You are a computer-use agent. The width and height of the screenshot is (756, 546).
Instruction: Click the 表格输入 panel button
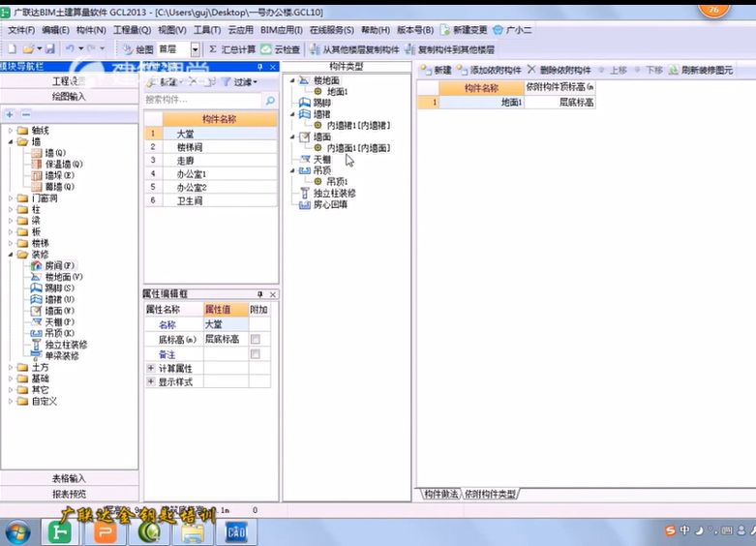pos(69,478)
